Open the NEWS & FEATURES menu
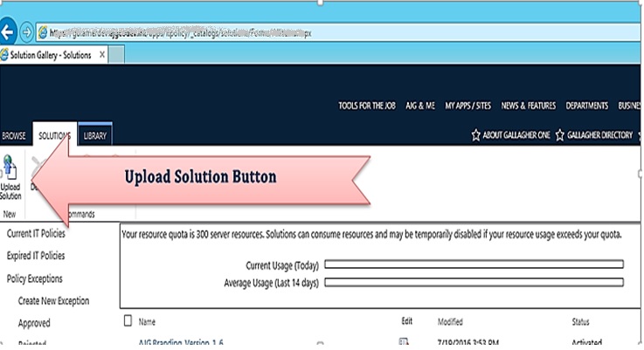The width and height of the screenshot is (644, 350). (x=528, y=106)
